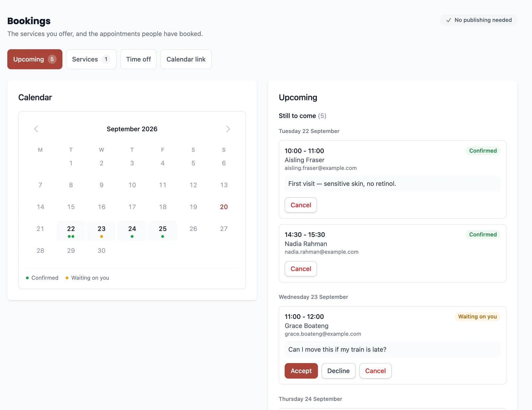Click the Confirmed legend entry
Screen dimensions: 532x410
click(42, 278)
